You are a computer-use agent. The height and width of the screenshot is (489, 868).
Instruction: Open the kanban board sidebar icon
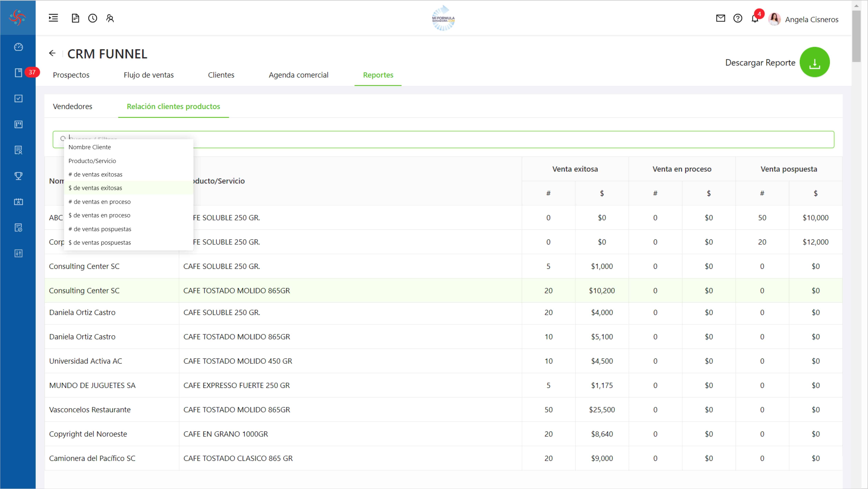click(19, 124)
